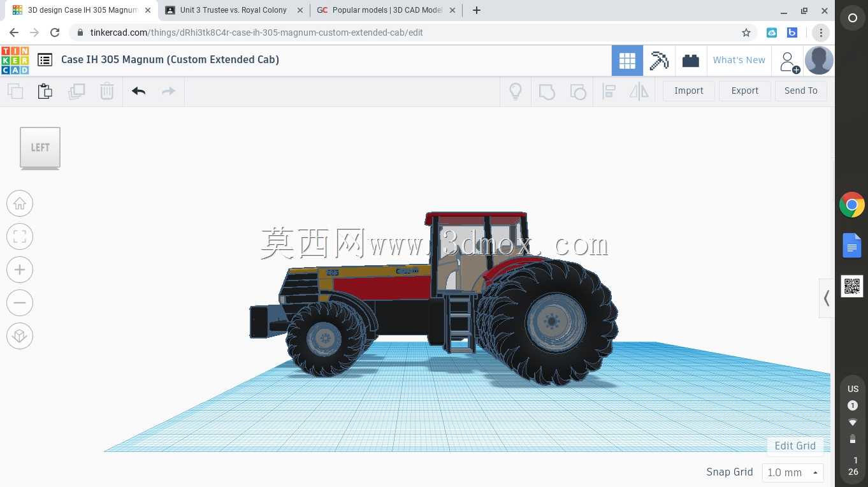The height and width of the screenshot is (487, 868).
Task: Click the Wi-Fi status icon
Action: [853, 422]
